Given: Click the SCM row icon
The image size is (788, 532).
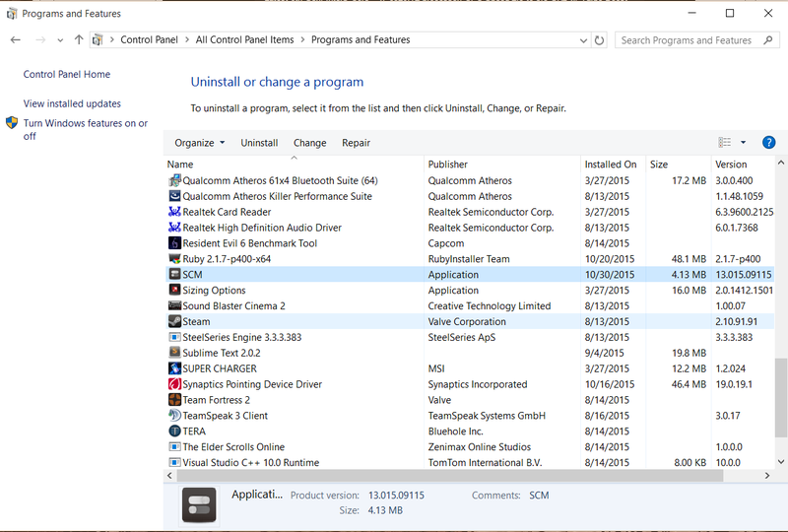Looking at the screenshot, I should click(174, 274).
